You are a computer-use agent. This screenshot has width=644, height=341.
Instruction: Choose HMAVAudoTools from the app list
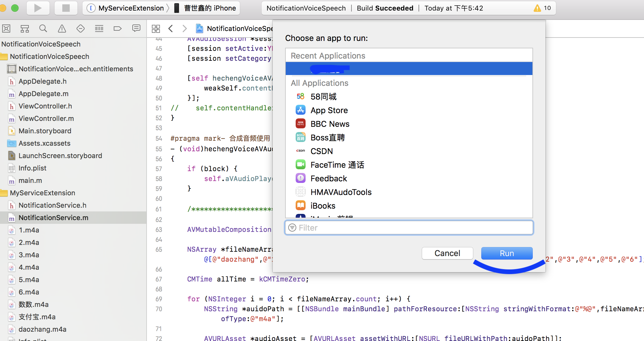(409, 192)
